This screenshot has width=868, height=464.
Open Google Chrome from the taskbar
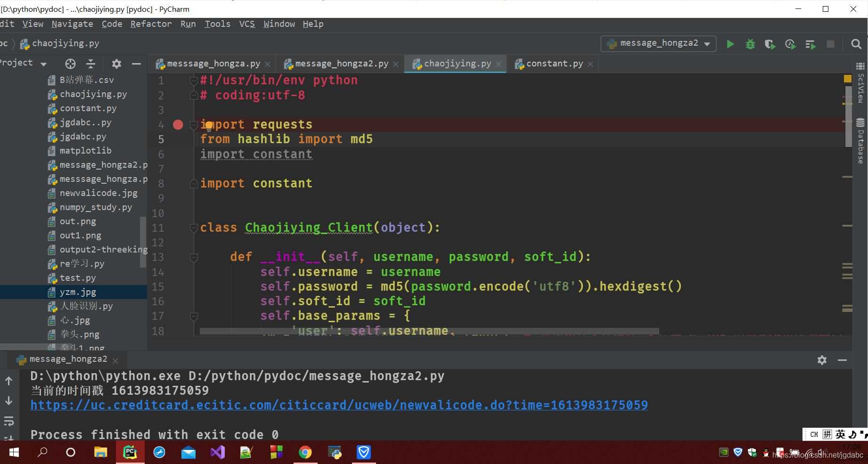(x=305, y=452)
